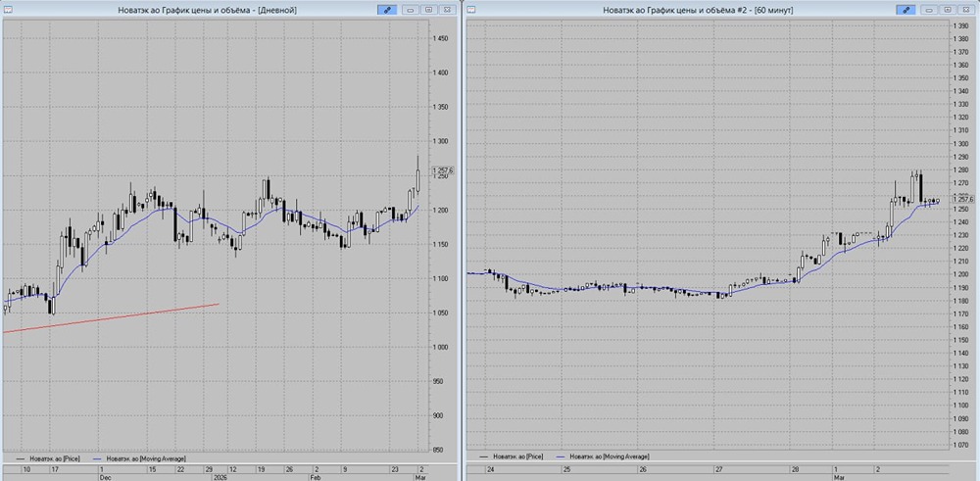This screenshot has width=980, height=481.
Task: Click the 1 257,6 current price label on the daily chart
Action: point(443,170)
